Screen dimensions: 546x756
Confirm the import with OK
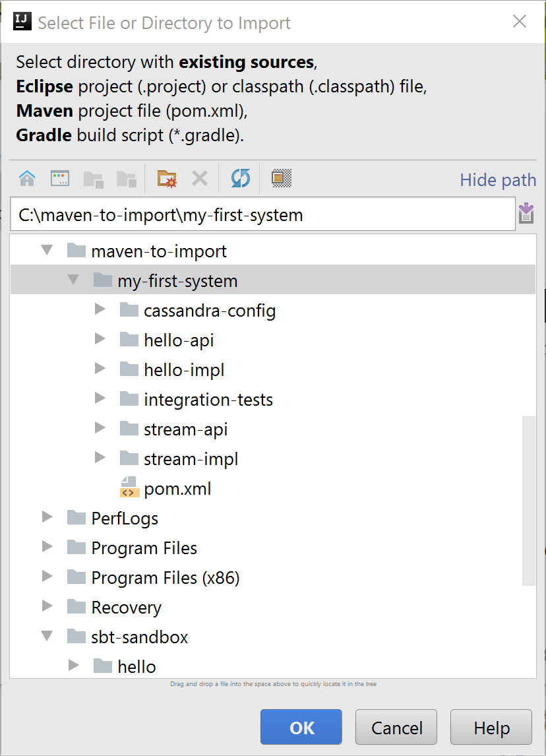301,726
